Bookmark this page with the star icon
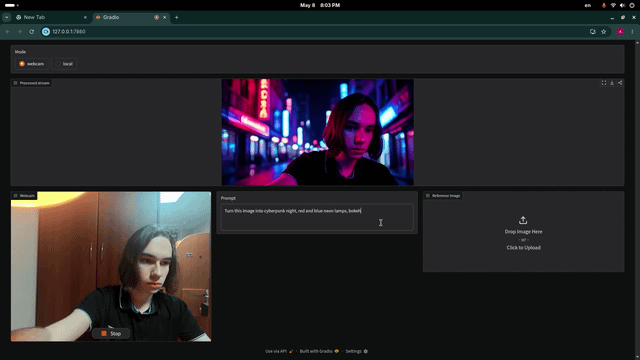 [x=604, y=31]
